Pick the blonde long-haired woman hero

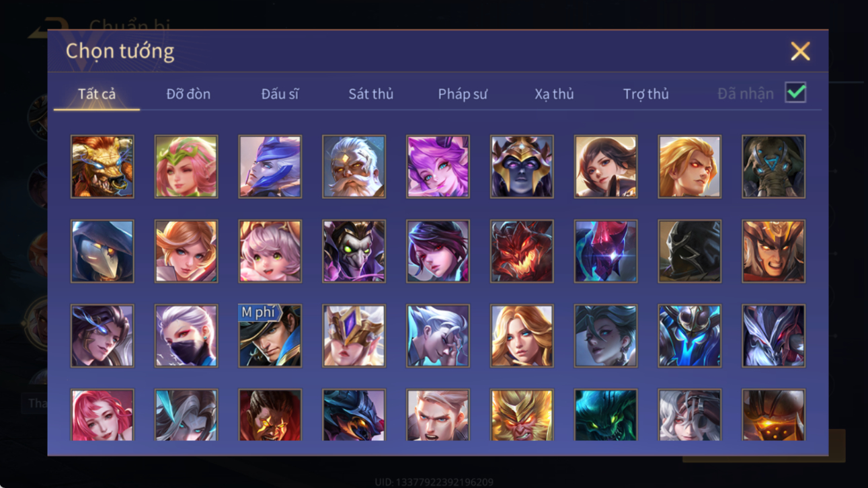click(522, 336)
